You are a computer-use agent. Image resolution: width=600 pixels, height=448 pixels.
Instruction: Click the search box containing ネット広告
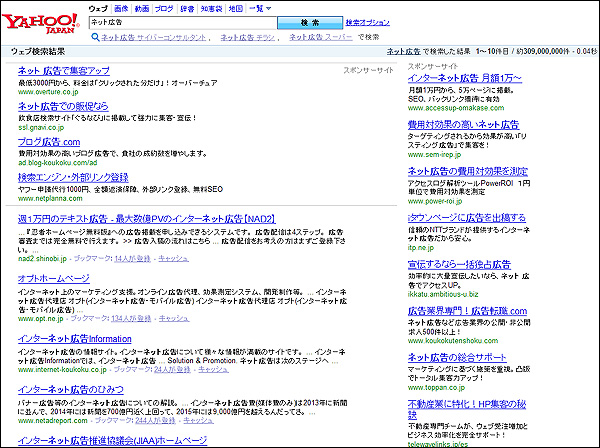point(181,21)
